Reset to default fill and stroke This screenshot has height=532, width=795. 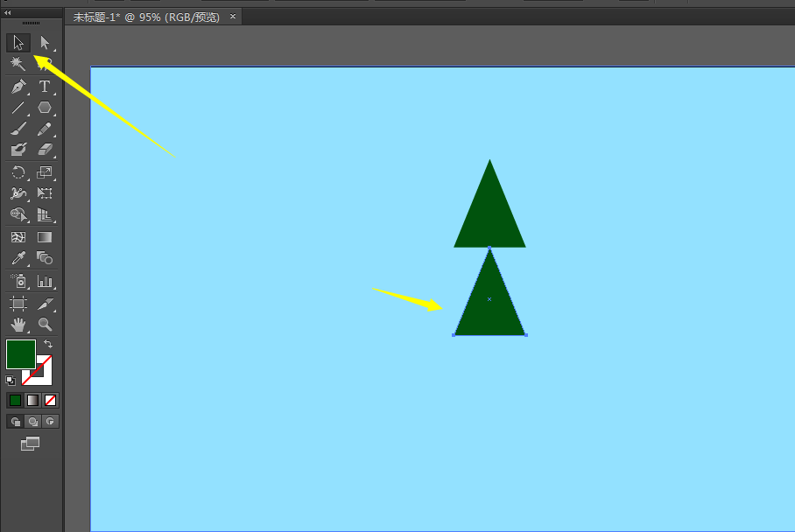click(11, 380)
